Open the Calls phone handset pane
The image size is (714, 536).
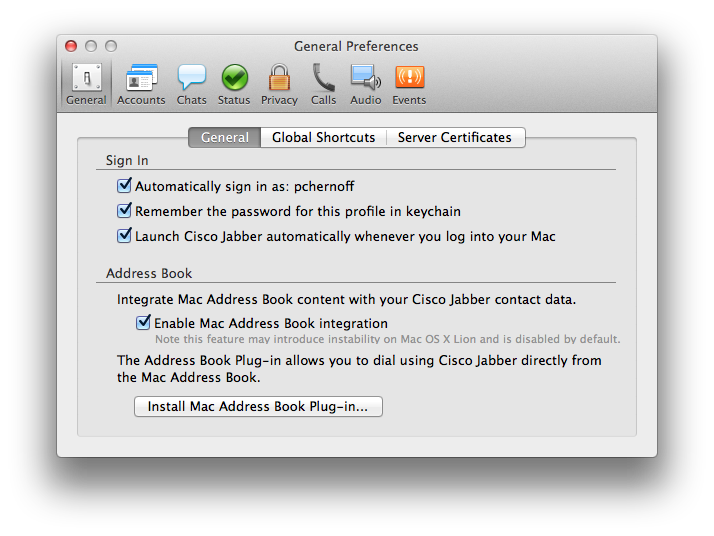click(323, 85)
